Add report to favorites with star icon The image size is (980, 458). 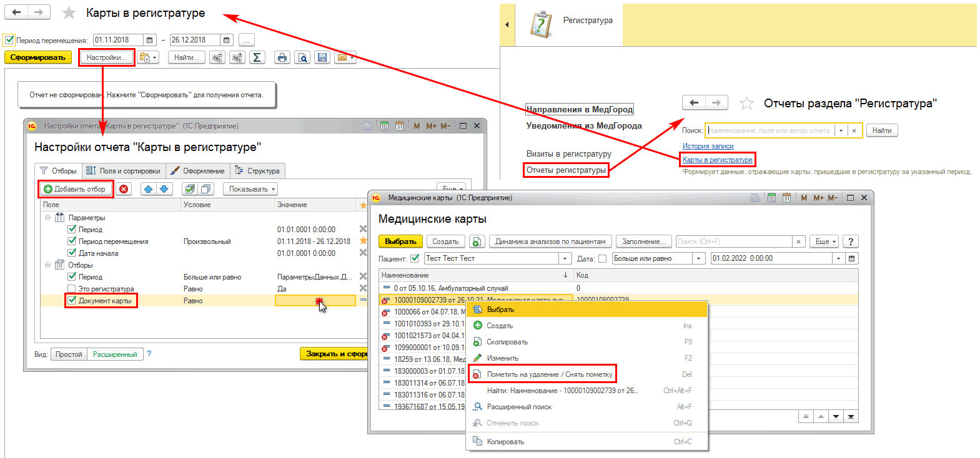(x=69, y=13)
